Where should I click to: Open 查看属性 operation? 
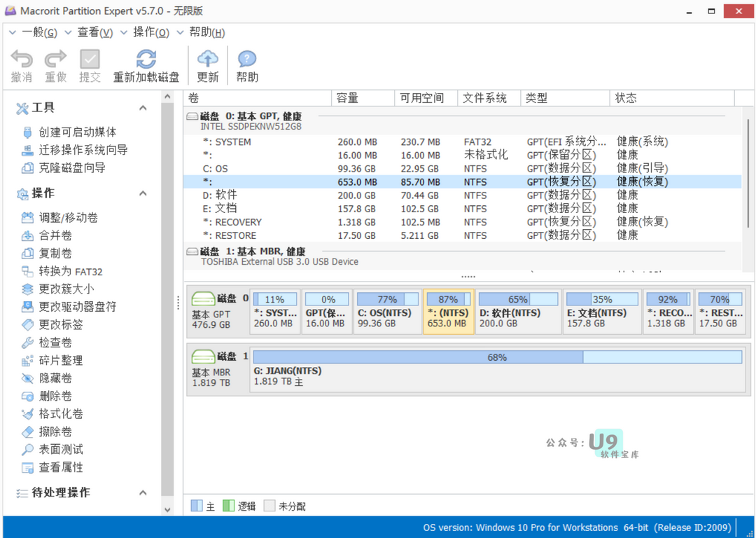[53, 467]
